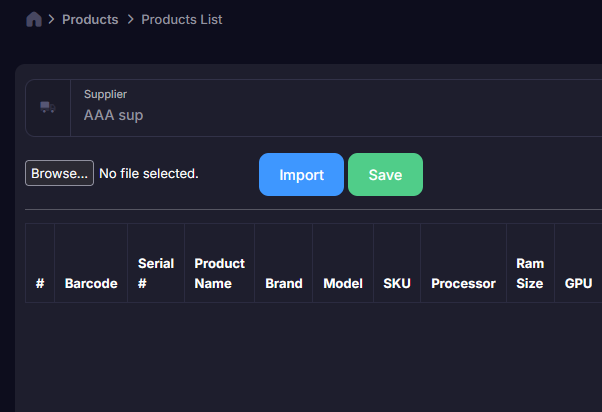Viewport: 602px width, 412px height.
Task: Click the supplier truck icon
Action: tap(47, 107)
